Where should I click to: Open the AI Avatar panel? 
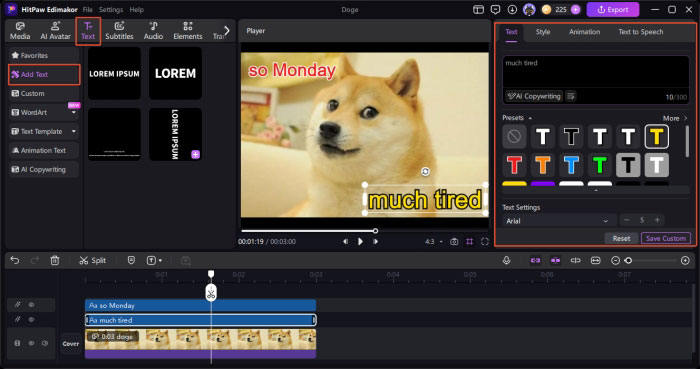[55, 31]
